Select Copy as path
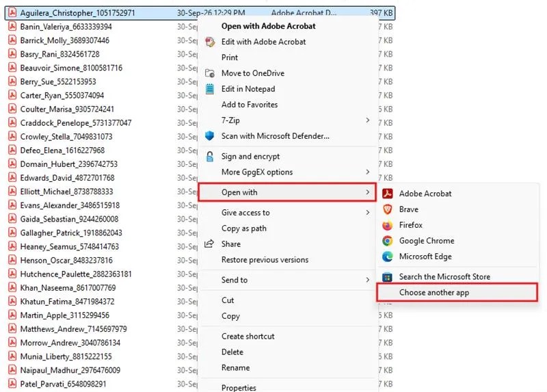 tap(244, 228)
